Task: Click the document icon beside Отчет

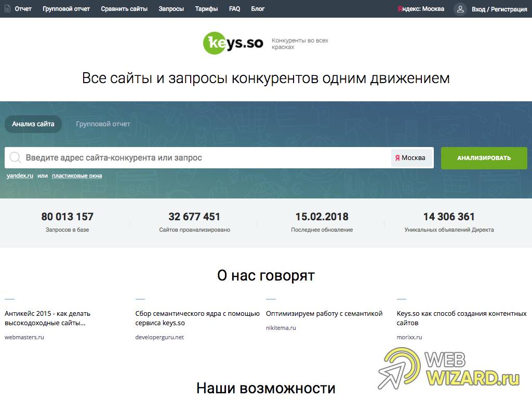Action: pyautogui.click(x=7, y=9)
